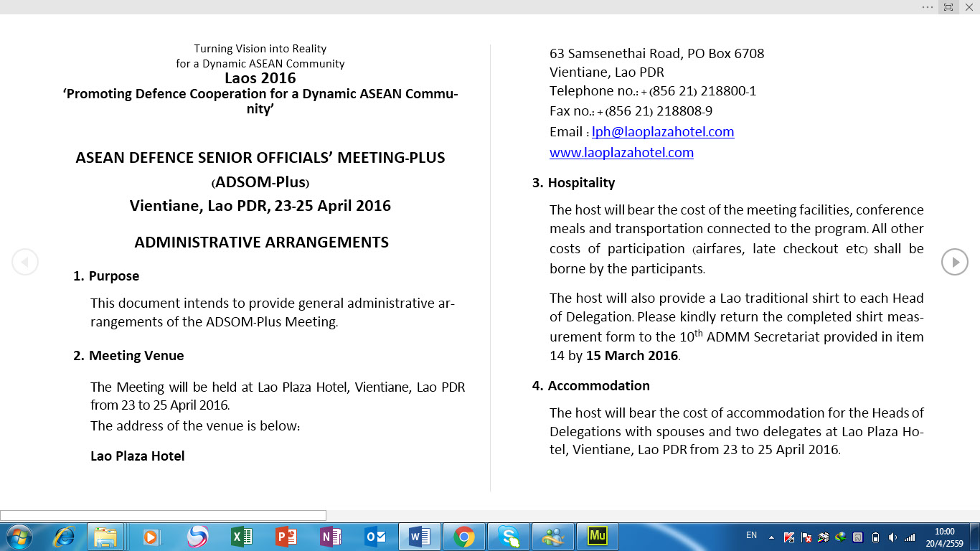
Task: Go to the previous page with the left arrow
Action: (24, 262)
